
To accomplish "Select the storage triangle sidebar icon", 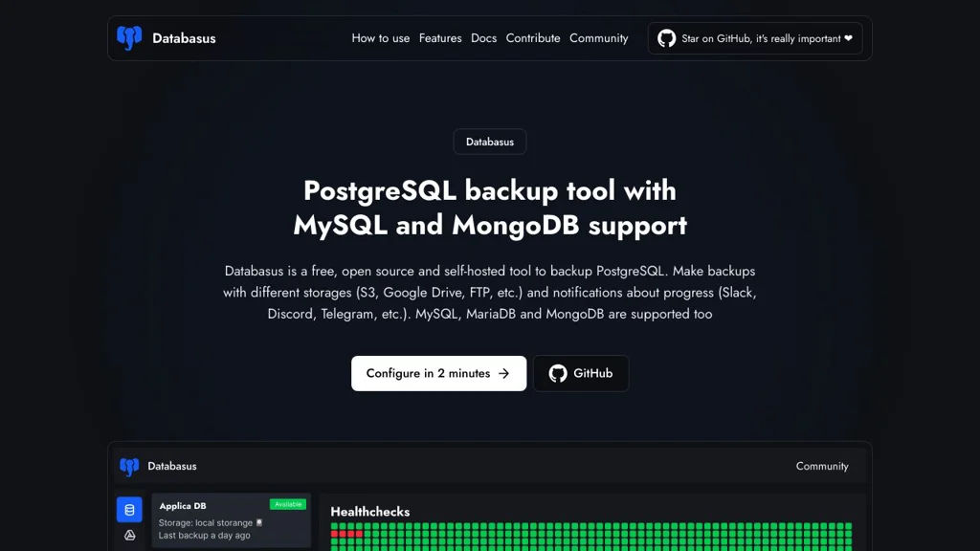I will (x=129, y=536).
